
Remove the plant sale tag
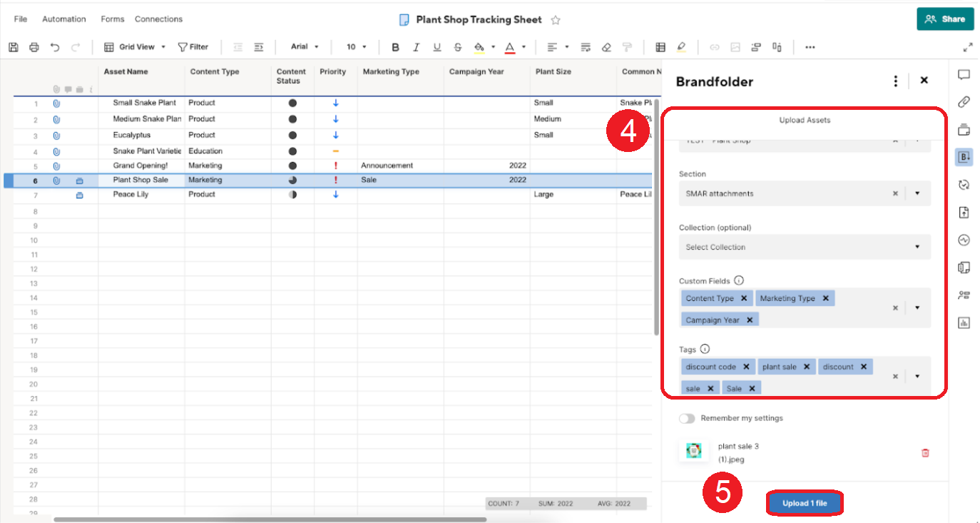click(x=807, y=367)
